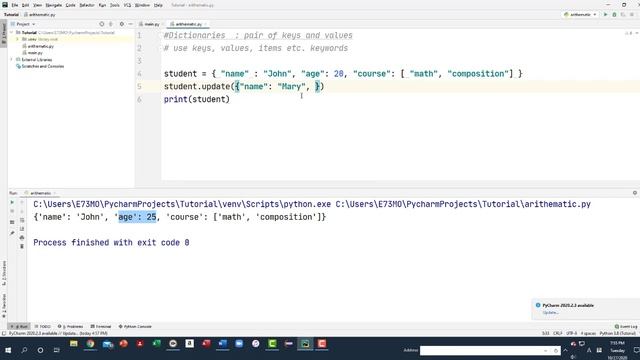Open the Tools menu
This screenshot has width=640, height=360.
(x=115, y=5)
